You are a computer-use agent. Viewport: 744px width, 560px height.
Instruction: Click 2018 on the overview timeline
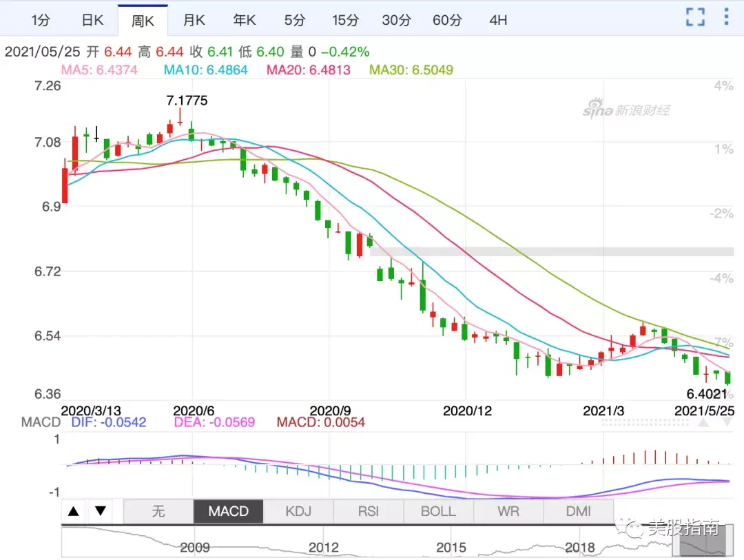coord(580,548)
